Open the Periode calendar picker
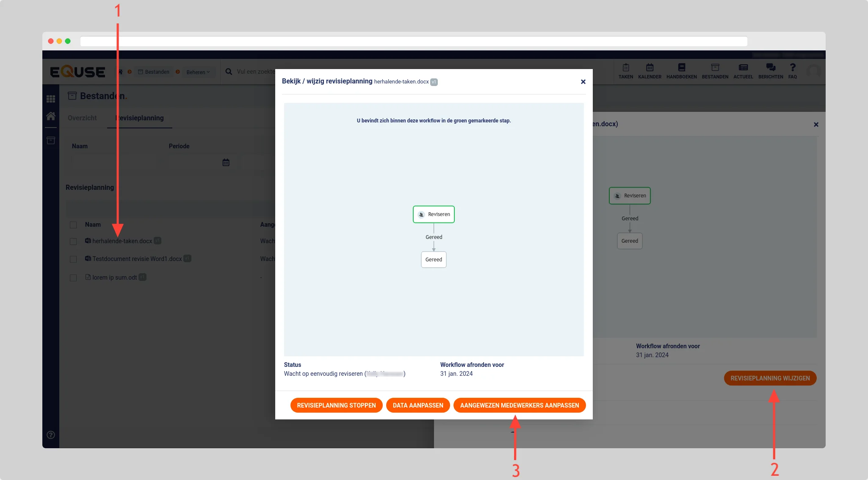This screenshot has width=868, height=480. coord(226,162)
